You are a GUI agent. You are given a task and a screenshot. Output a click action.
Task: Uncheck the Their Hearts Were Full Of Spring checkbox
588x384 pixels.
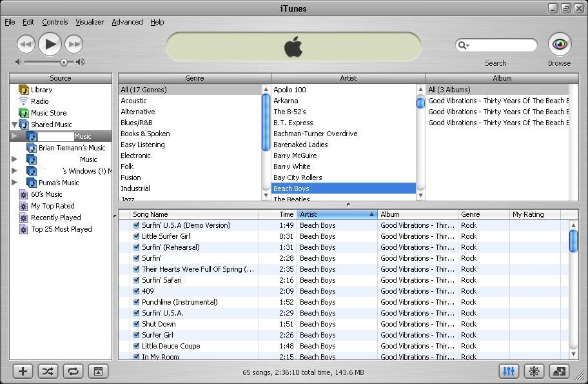(x=137, y=269)
